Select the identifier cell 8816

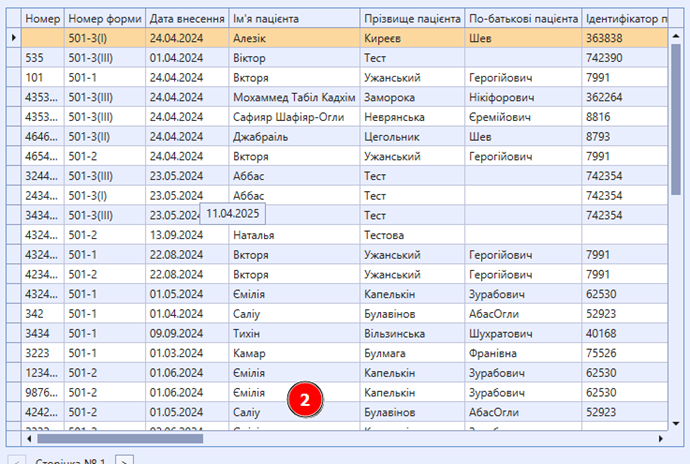point(625,117)
